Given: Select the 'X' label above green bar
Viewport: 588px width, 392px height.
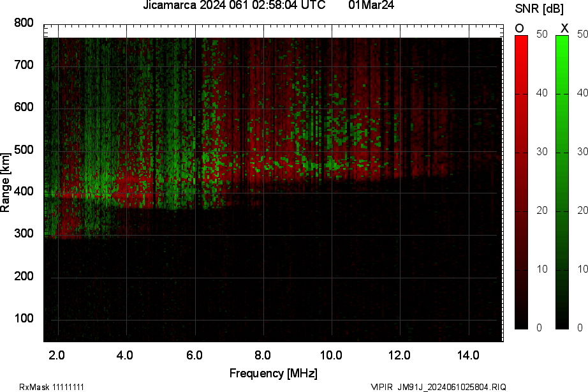Looking at the screenshot, I should tap(564, 28).
